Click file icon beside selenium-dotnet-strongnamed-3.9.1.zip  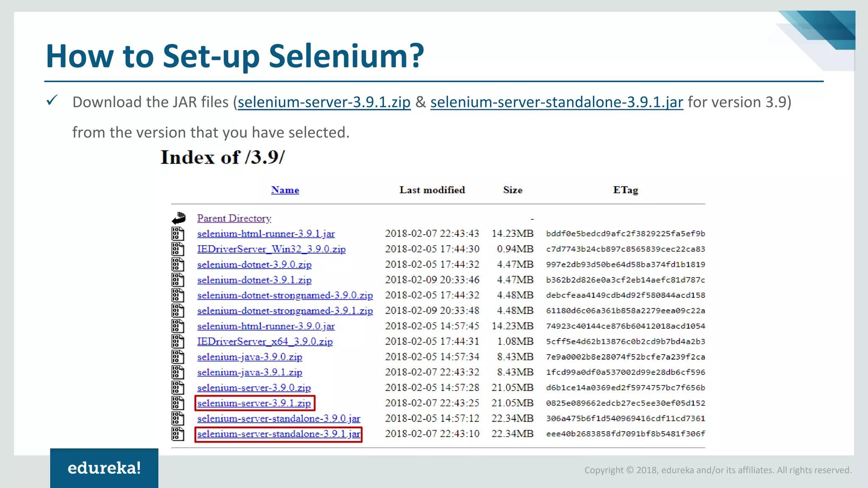178,311
